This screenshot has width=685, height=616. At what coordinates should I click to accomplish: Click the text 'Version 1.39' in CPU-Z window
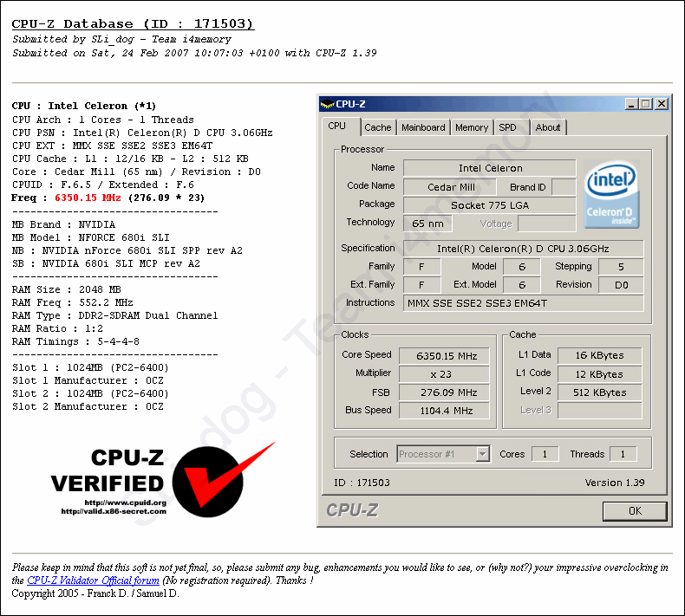click(x=615, y=483)
